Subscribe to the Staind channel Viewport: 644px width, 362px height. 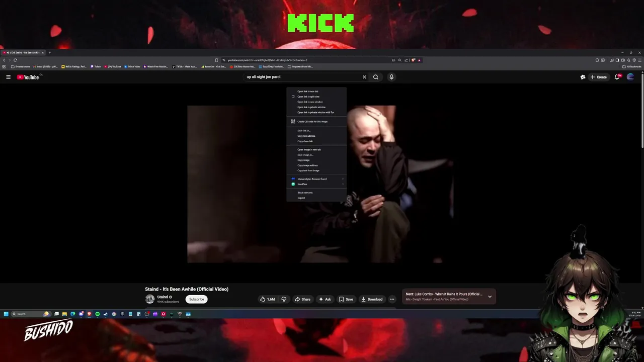[196, 299]
